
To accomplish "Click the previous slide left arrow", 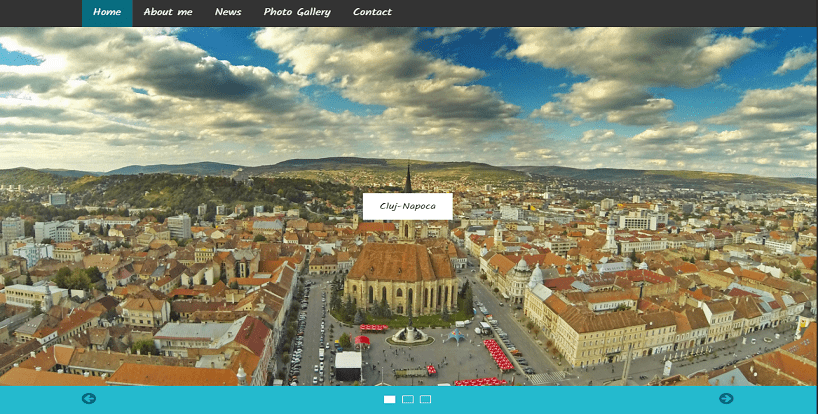I will (x=89, y=399).
